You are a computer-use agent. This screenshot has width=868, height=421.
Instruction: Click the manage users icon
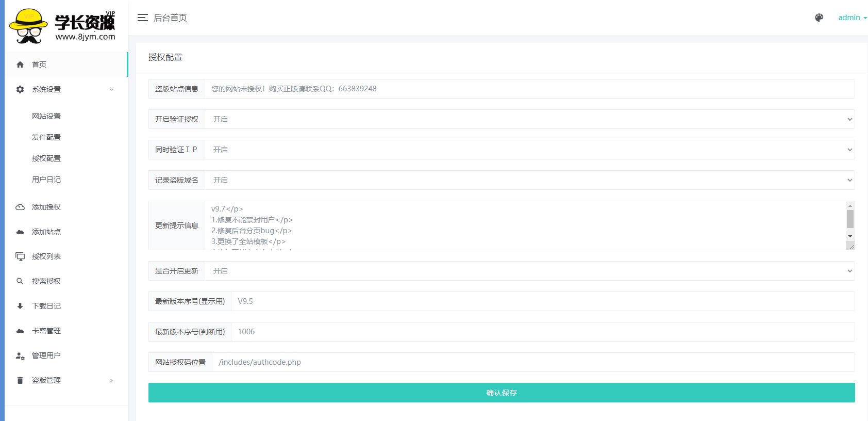tap(20, 355)
